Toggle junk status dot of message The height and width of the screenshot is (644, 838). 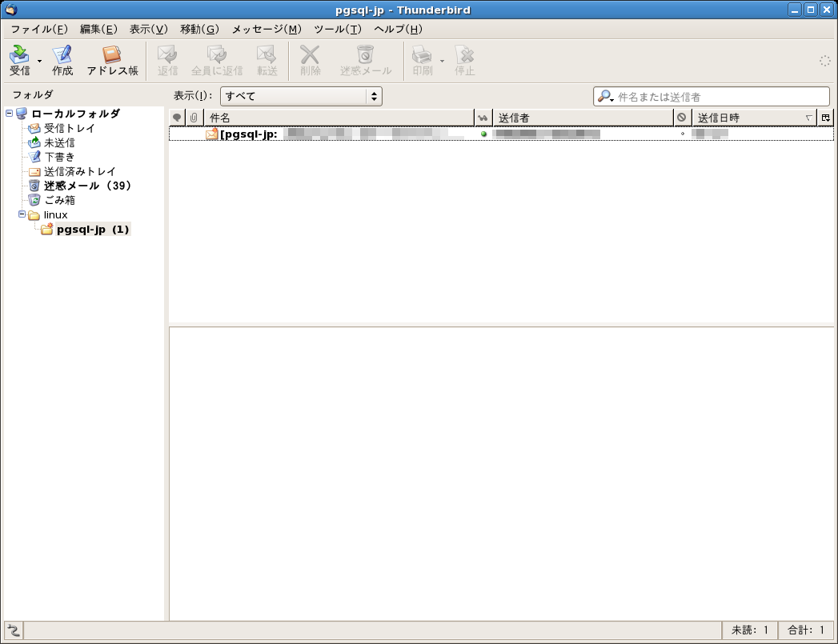[683, 134]
